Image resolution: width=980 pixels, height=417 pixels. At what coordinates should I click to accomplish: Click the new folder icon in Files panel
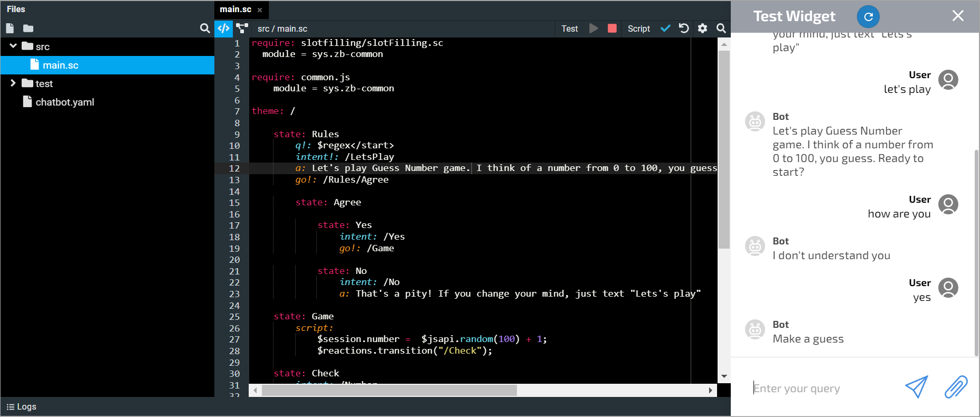tap(29, 29)
